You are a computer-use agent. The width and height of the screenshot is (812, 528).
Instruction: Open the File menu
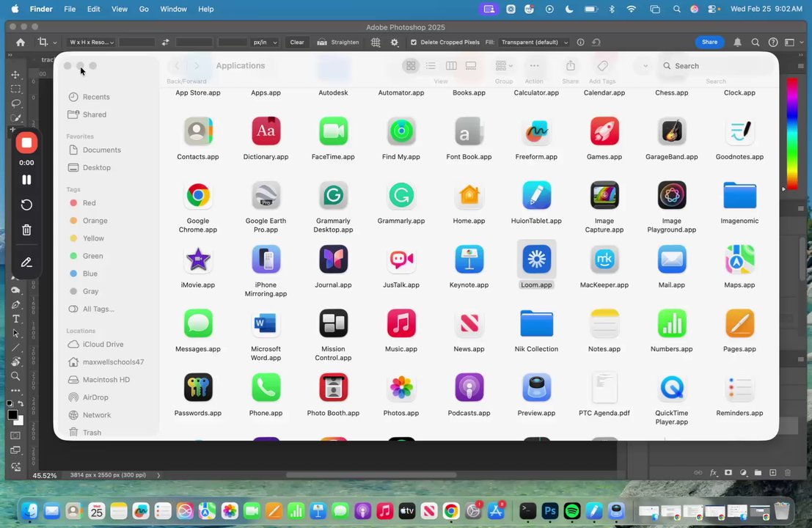point(70,9)
